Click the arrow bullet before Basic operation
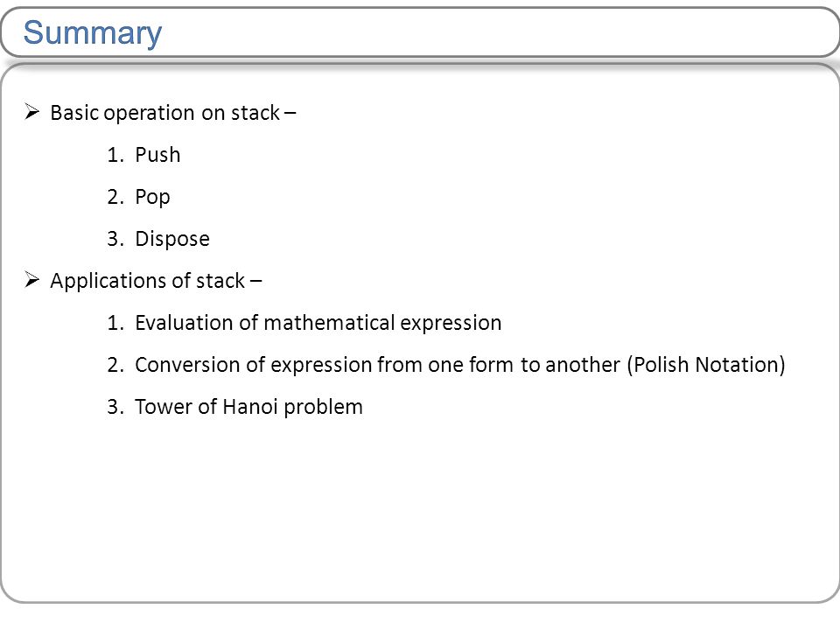This screenshot has height=630, width=840. (31, 112)
